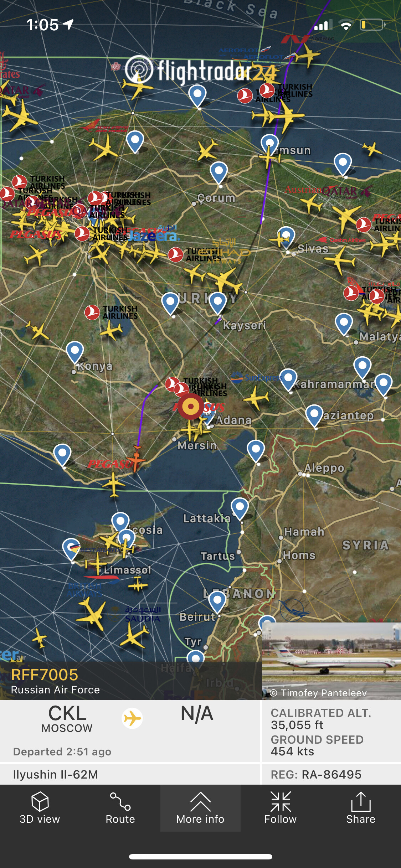
Task: Open the RFF7005 callsign header
Action: [45, 675]
